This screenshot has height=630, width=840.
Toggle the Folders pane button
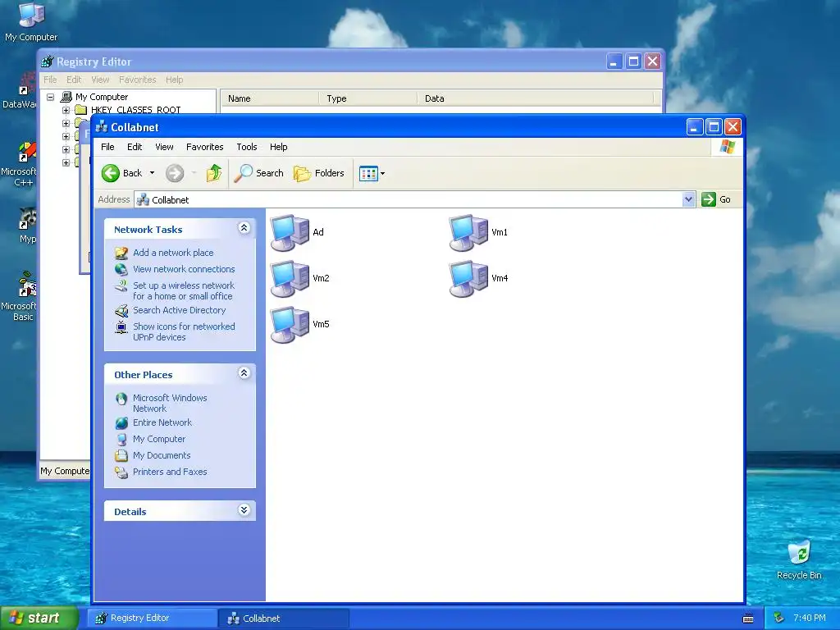[x=319, y=173]
